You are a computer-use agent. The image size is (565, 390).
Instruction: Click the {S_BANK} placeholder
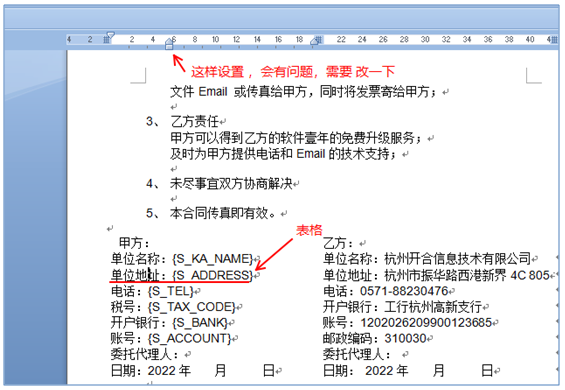200,323
